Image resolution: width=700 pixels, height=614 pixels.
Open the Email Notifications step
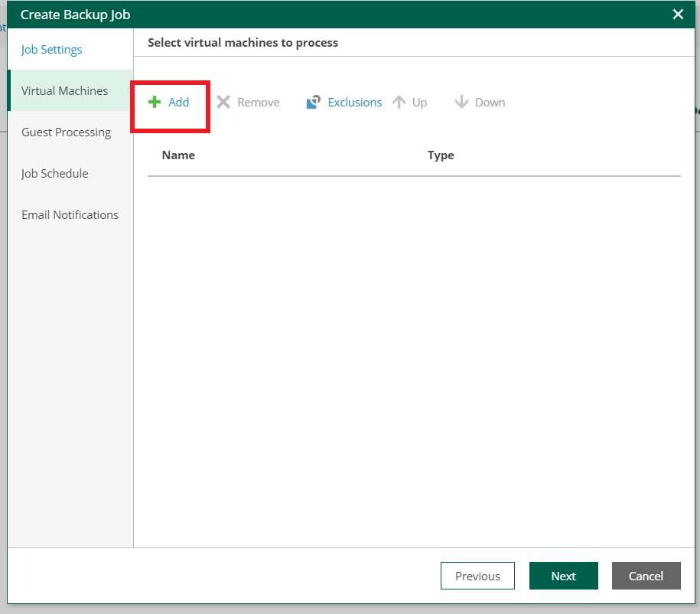pyautogui.click(x=70, y=214)
